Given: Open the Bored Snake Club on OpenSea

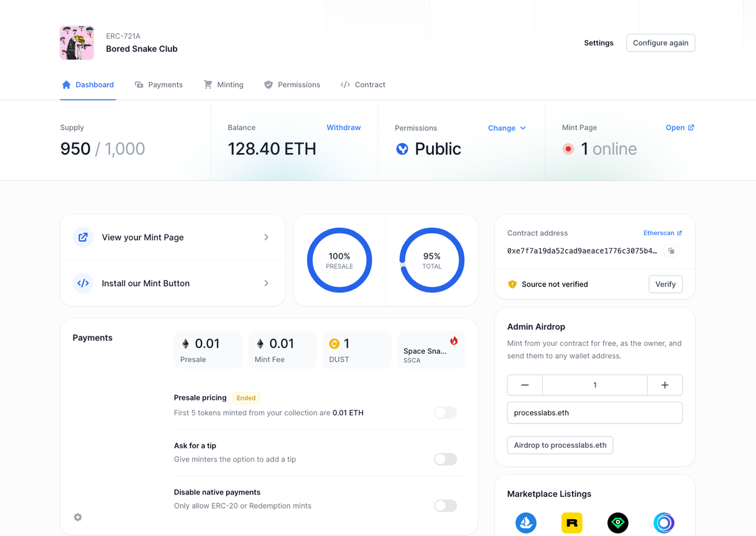Looking at the screenshot, I should tap(526, 523).
